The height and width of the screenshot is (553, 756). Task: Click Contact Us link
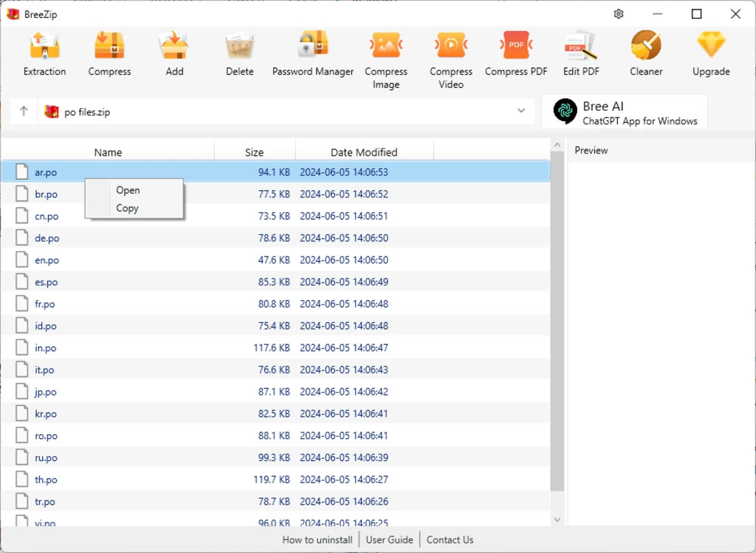tap(450, 539)
